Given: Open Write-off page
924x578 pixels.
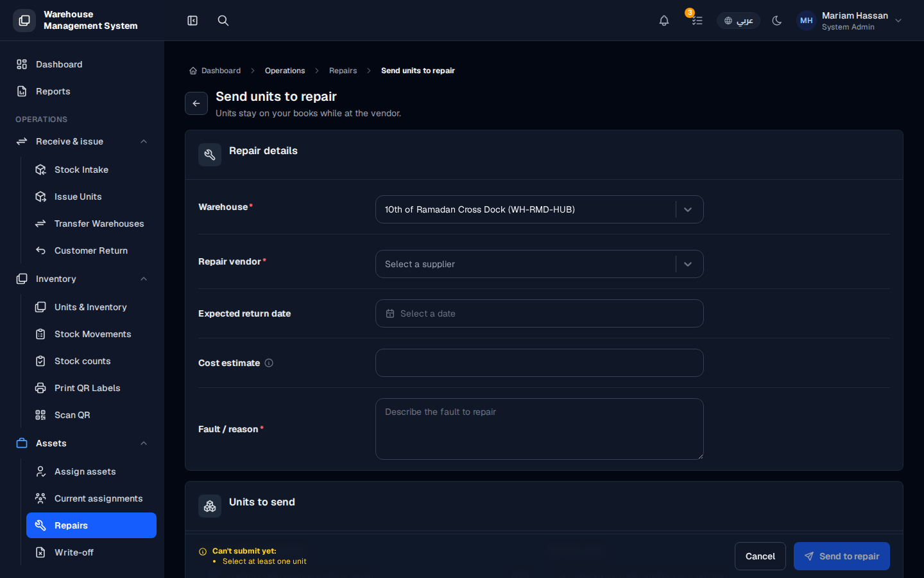Looking at the screenshot, I should (x=91, y=552).
